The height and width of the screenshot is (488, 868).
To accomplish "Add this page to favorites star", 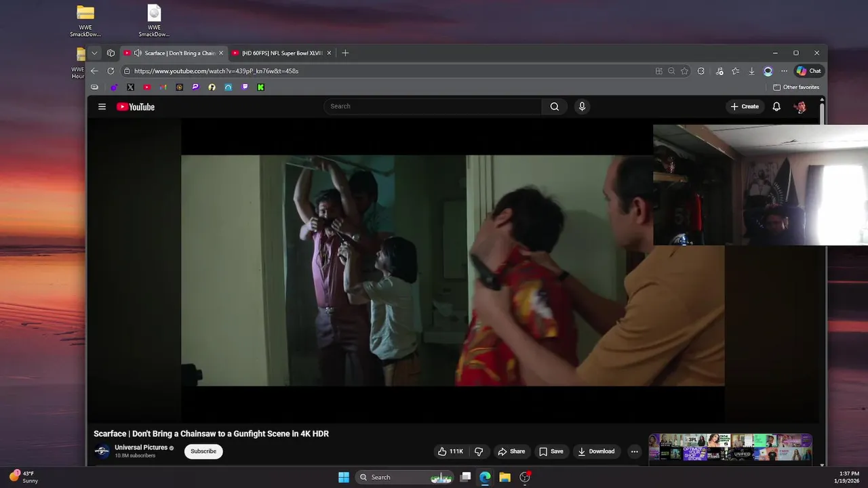I will [684, 70].
